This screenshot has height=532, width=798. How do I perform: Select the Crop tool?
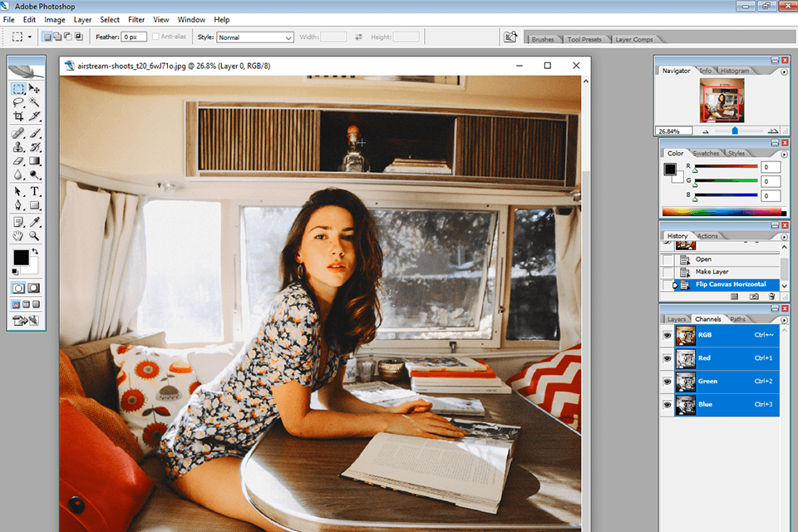tap(18, 116)
